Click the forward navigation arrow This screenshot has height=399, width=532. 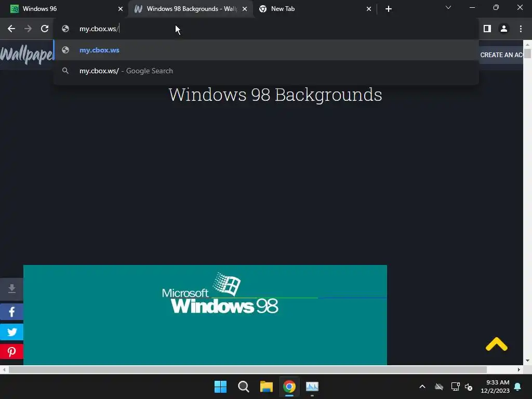pyautogui.click(x=28, y=29)
